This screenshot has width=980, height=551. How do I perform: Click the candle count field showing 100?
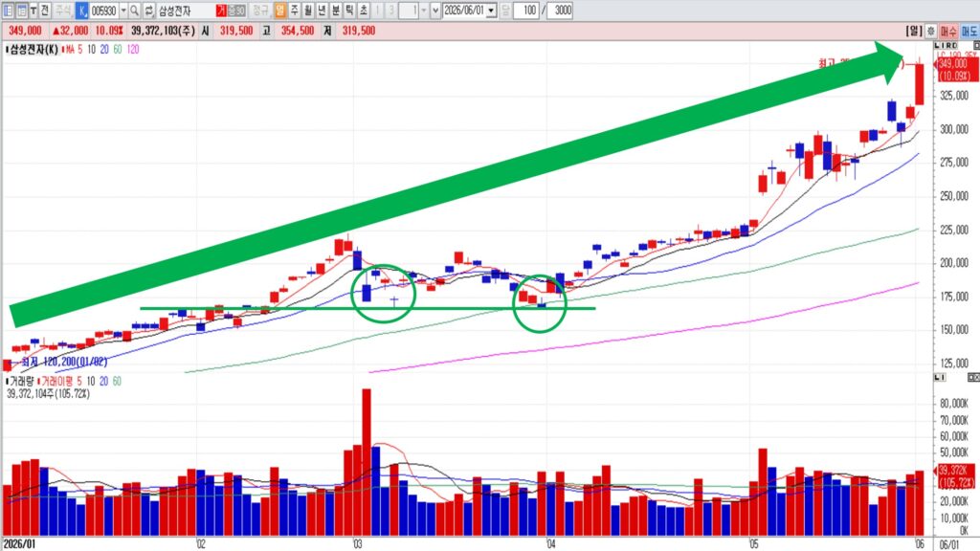tap(525, 11)
